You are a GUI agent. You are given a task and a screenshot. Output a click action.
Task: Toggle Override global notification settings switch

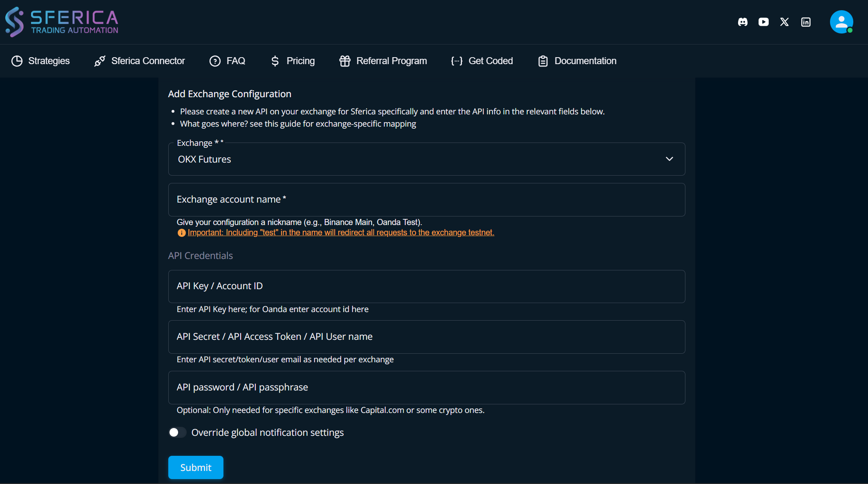(x=177, y=433)
